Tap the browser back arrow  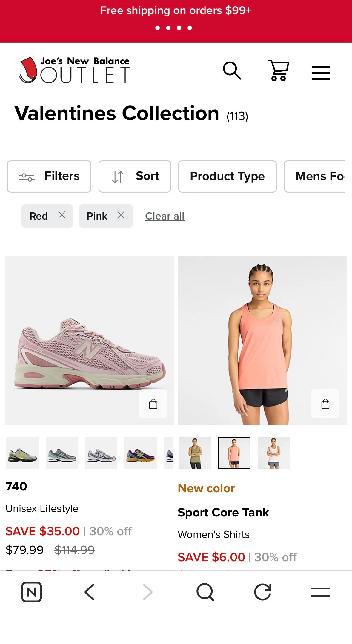(x=89, y=592)
